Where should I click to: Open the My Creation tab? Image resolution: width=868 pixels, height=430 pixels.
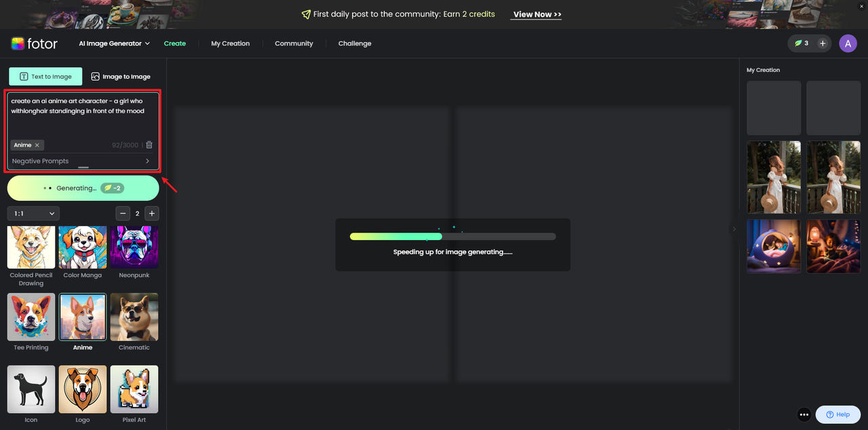pos(231,43)
